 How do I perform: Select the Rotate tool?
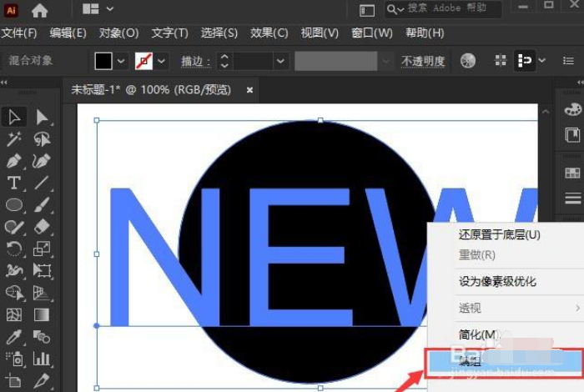click(14, 249)
